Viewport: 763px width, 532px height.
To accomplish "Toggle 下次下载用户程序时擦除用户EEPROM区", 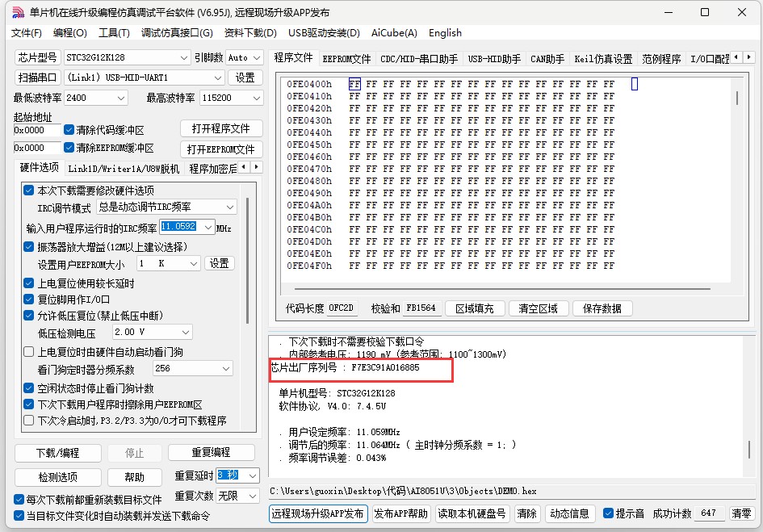I will 29,404.
